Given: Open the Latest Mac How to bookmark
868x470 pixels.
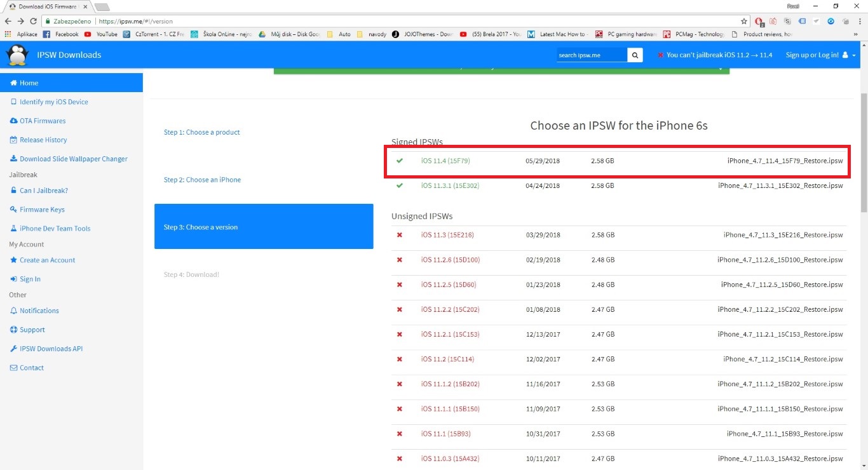Looking at the screenshot, I should pos(558,34).
